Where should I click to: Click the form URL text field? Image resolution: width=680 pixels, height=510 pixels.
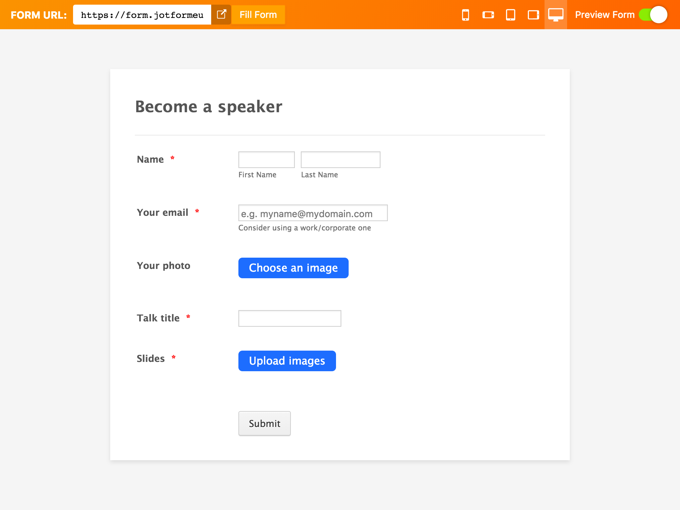[x=142, y=15]
